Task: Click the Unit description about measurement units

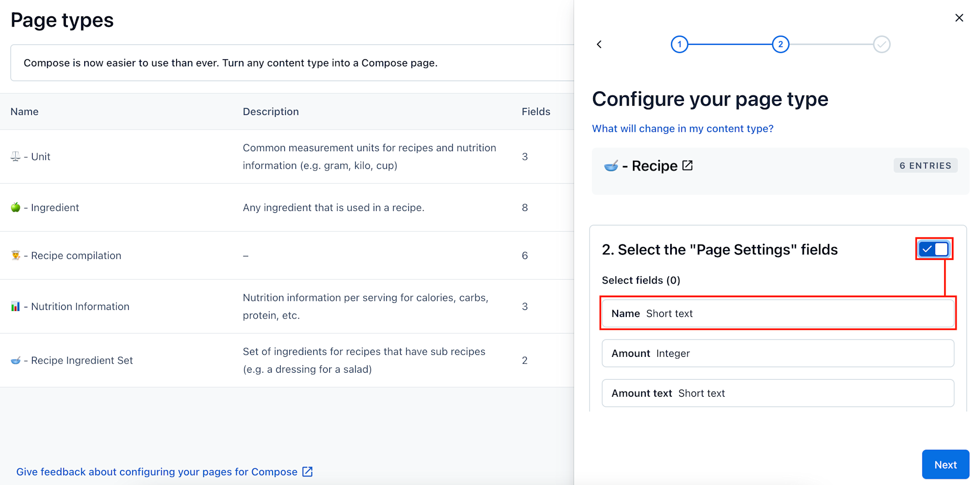Action: [x=369, y=157]
